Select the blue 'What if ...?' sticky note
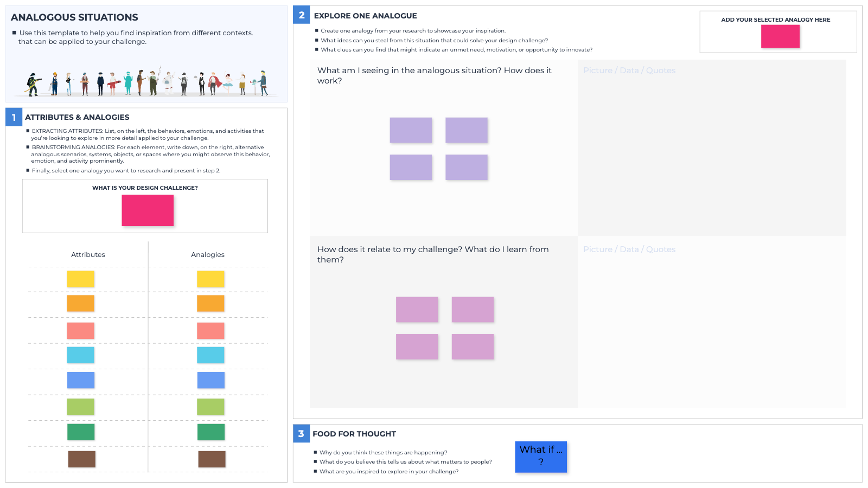Image resolution: width=868 pixels, height=488 pixels. point(541,457)
